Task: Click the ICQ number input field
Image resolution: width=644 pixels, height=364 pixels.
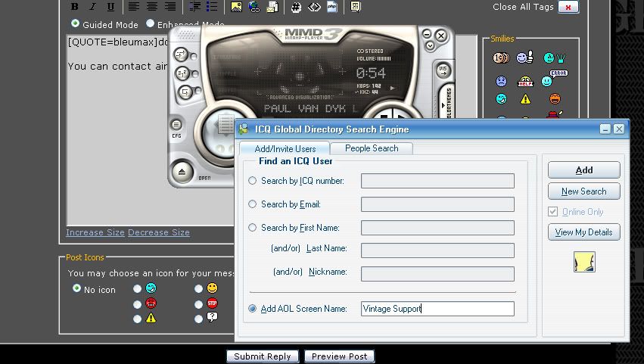Action: pos(437,181)
